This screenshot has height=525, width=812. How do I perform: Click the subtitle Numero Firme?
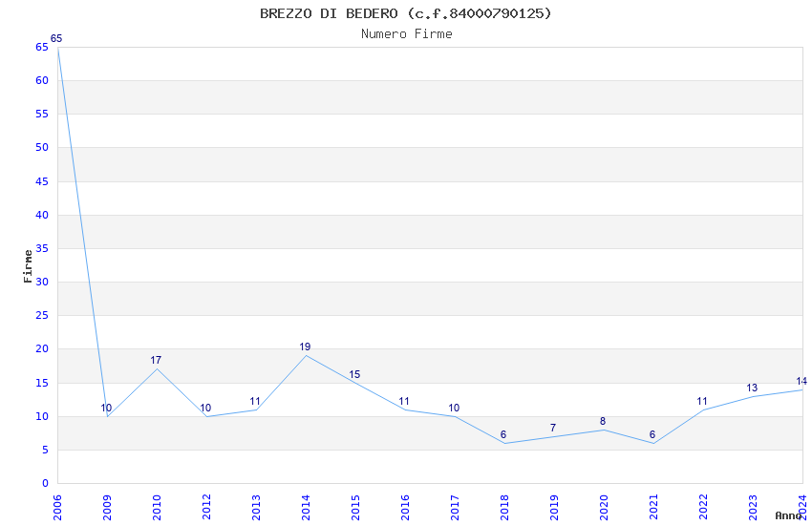[x=407, y=34]
